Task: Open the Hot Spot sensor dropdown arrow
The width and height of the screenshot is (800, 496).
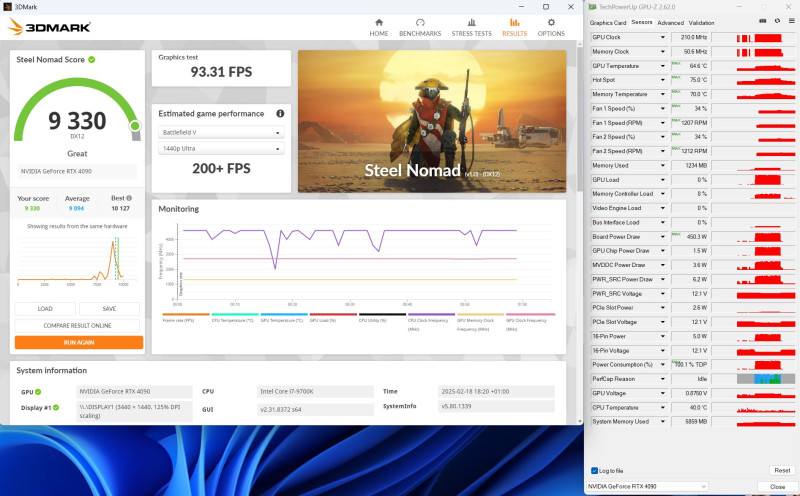Action: pyautogui.click(x=663, y=80)
